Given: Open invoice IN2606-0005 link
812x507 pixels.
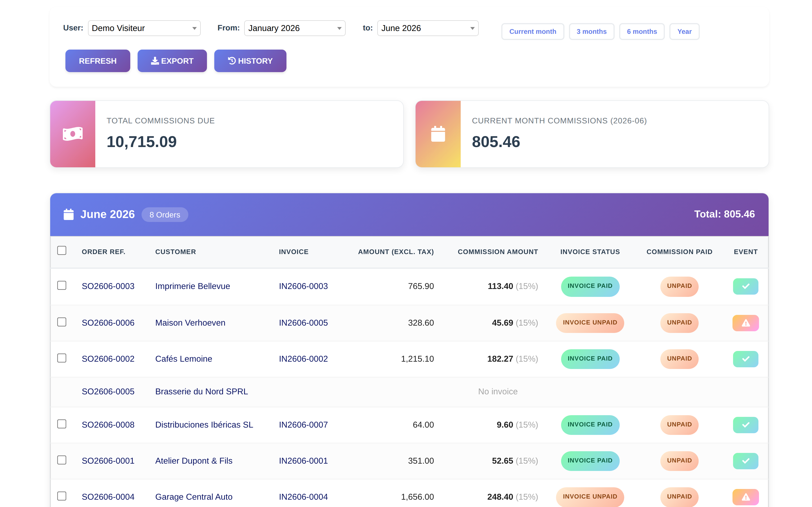Looking at the screenshot, I should point(303,323).
